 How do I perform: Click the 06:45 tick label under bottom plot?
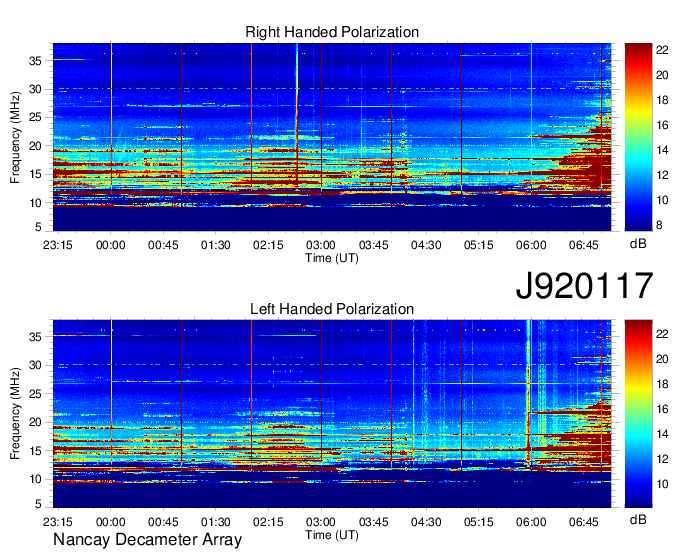[x=584, y=522]
